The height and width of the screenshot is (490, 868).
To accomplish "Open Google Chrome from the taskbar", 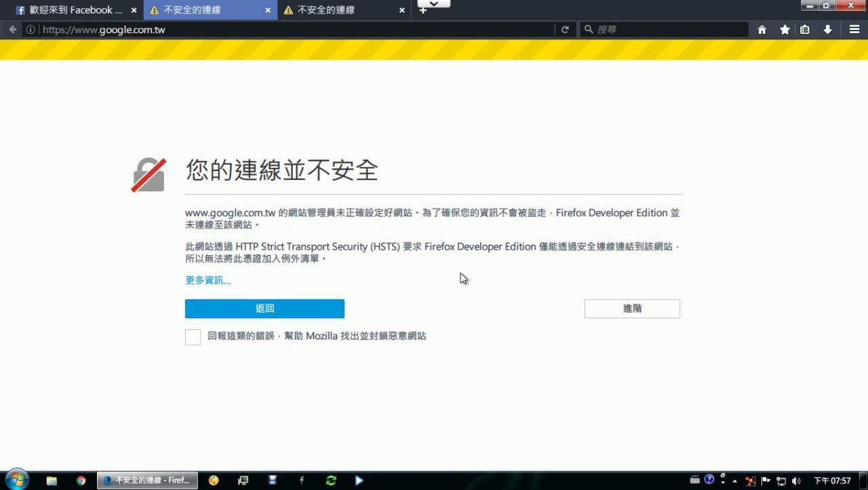I will [81, 480].
